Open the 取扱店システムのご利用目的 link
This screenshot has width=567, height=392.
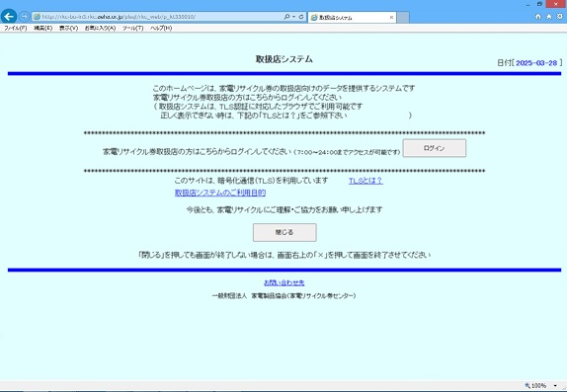click(x=220, y=193)
